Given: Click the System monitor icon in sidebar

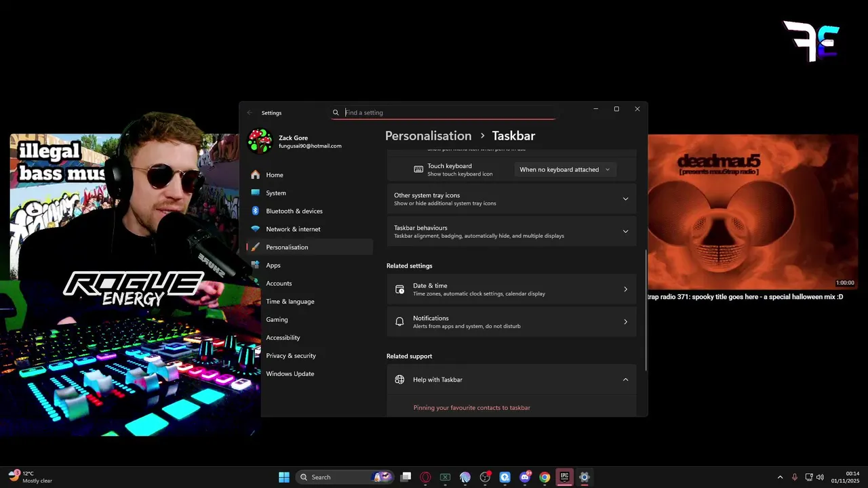Looking at the screenshot, I should coord(256,192).
